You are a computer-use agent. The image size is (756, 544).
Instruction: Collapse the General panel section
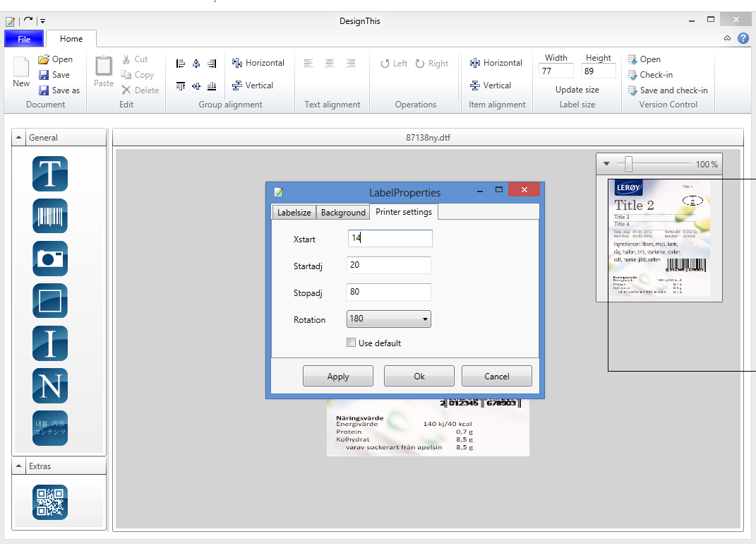(x=19, y=138)
